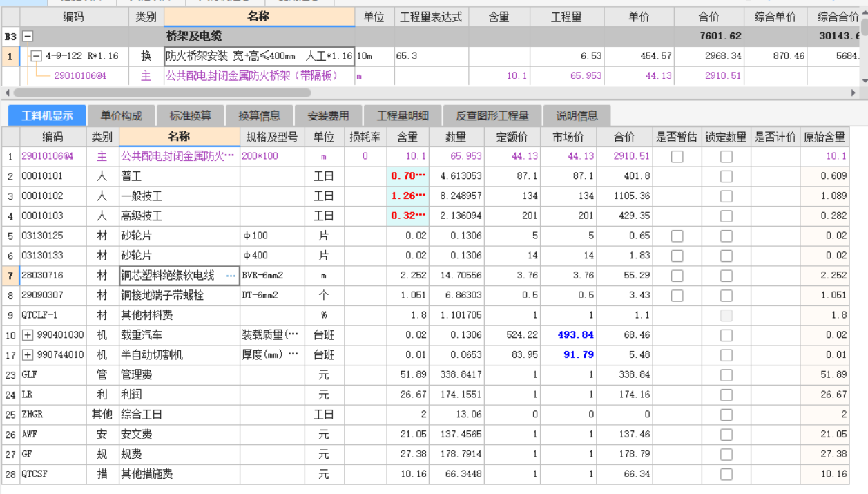This screenshot has width=868, height=494.
Task: Open the 单价构成 tab
Action: [121, 116]
